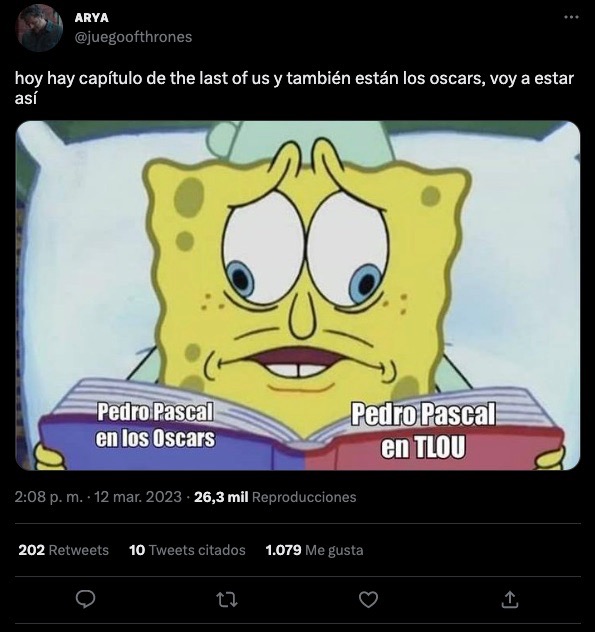This screenshot has width=595, height=632.
Task: Select the tweet text about the Oscars
Action: point(294,87)
